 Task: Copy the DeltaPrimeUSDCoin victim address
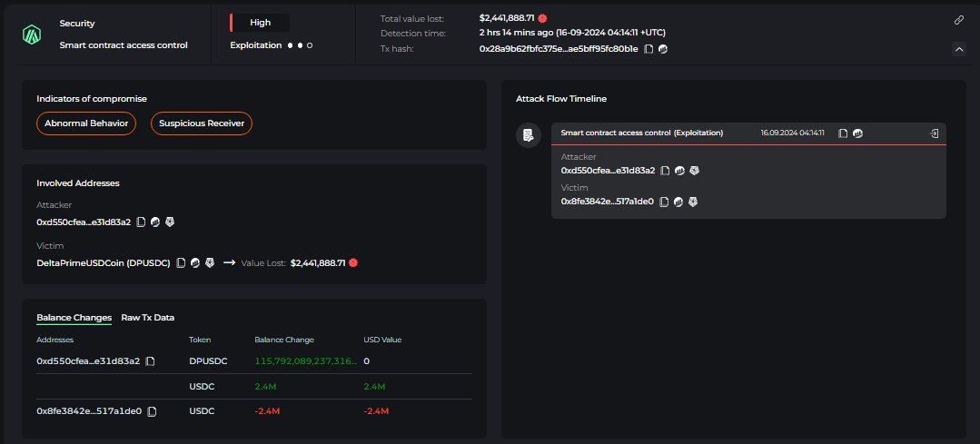point(181,263)
